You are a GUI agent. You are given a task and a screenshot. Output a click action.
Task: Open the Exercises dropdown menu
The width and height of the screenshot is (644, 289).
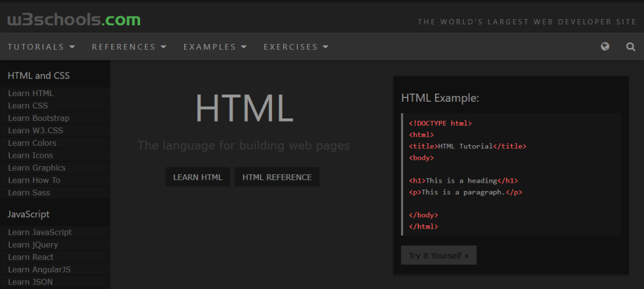[296, 47]
